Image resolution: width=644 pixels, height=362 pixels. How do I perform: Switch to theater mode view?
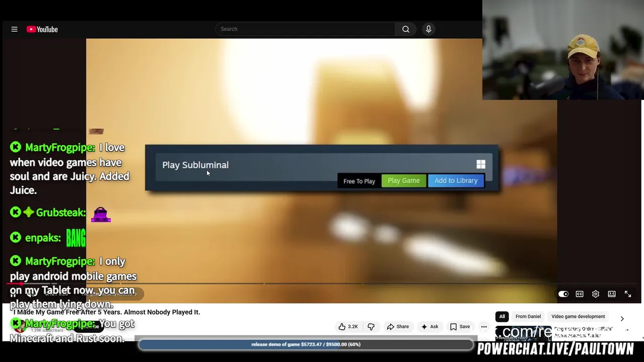(612, 294)
